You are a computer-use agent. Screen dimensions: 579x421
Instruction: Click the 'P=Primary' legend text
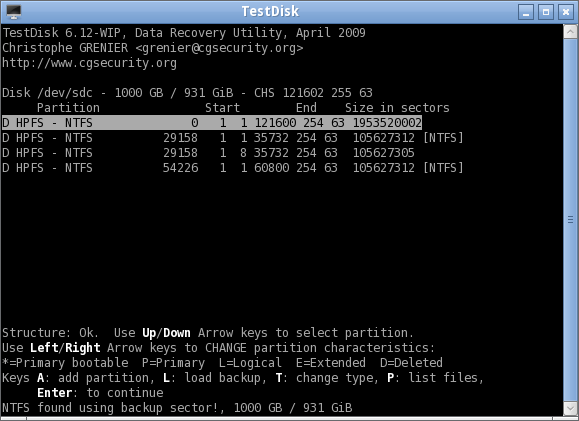tap(173, 363)
